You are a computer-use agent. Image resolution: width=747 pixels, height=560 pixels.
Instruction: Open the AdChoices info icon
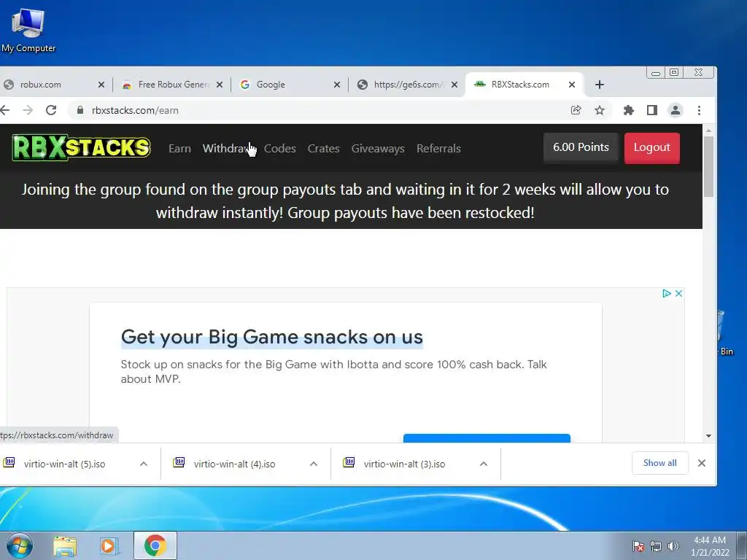pos(667,293)
